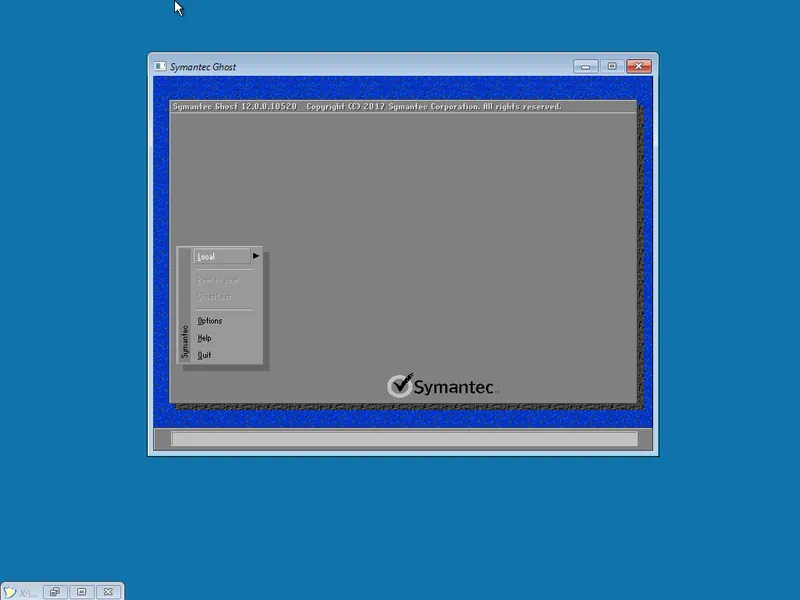Minimize the Symantec Ghost window
Image resolution: width=800 pixels, height=600 pixels.
point(585,66)
